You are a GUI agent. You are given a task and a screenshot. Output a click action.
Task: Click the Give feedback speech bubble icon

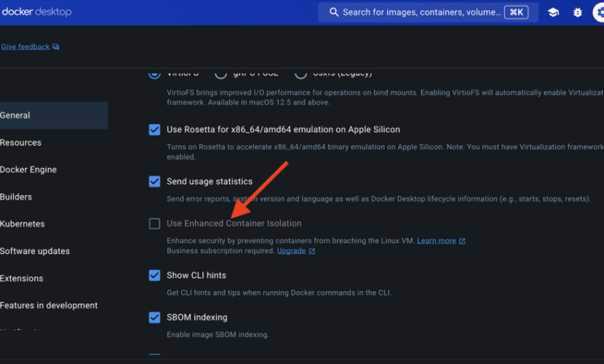pos(56,47)
